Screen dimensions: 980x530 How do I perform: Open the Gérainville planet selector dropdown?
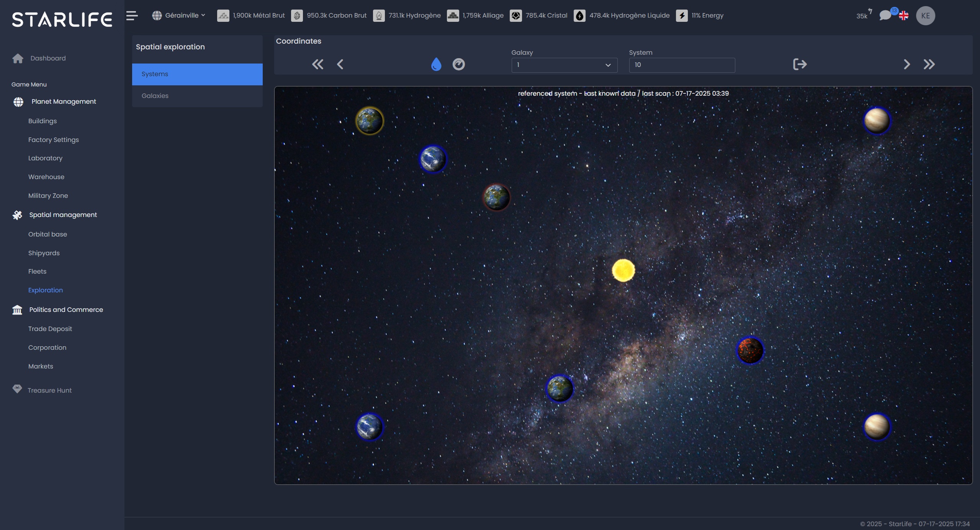tap(179, 16)
